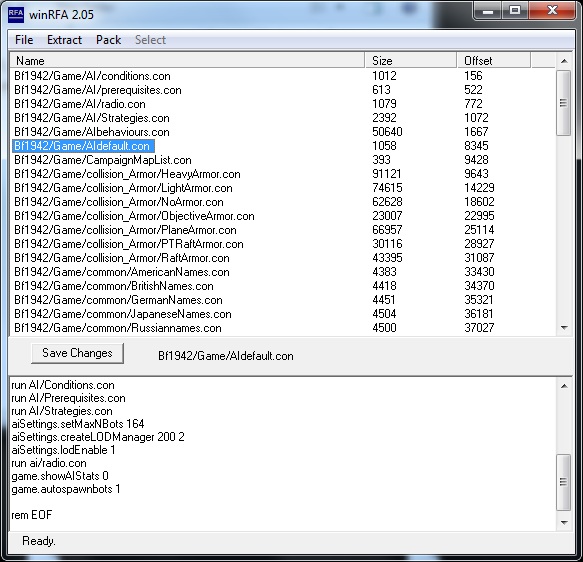Open the File menu

(24, 40)
